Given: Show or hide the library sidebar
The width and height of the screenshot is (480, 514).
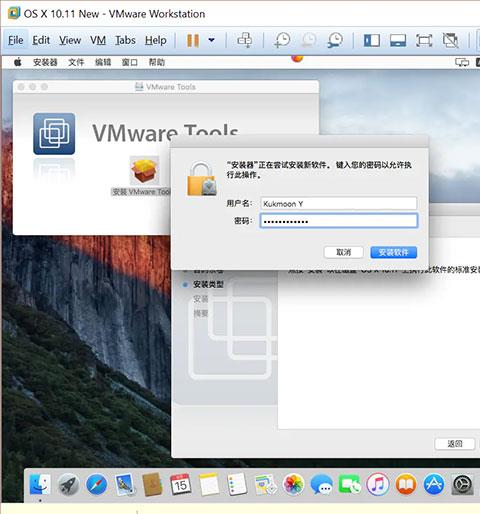Looking at the screenshot, I should [x=372, y=41].
